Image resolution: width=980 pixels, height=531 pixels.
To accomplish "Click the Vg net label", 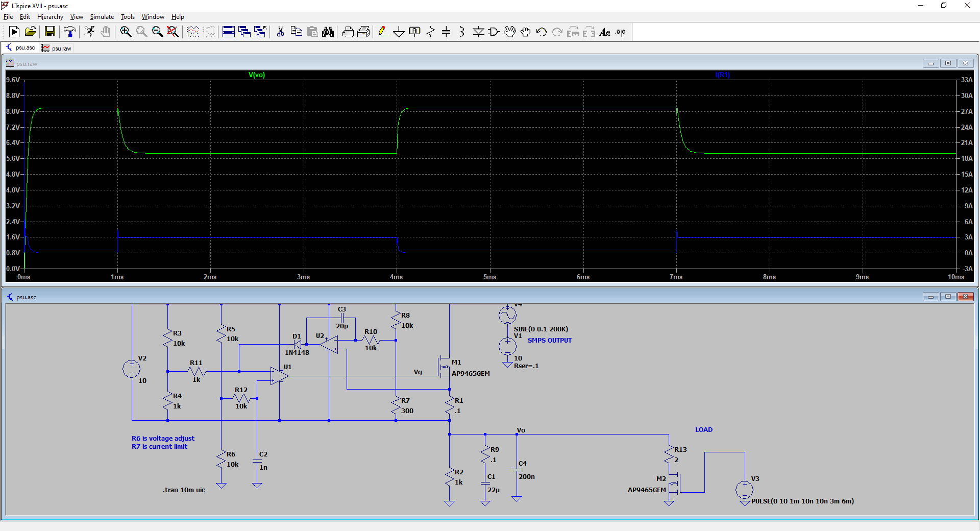I will (x=418, y=372).
